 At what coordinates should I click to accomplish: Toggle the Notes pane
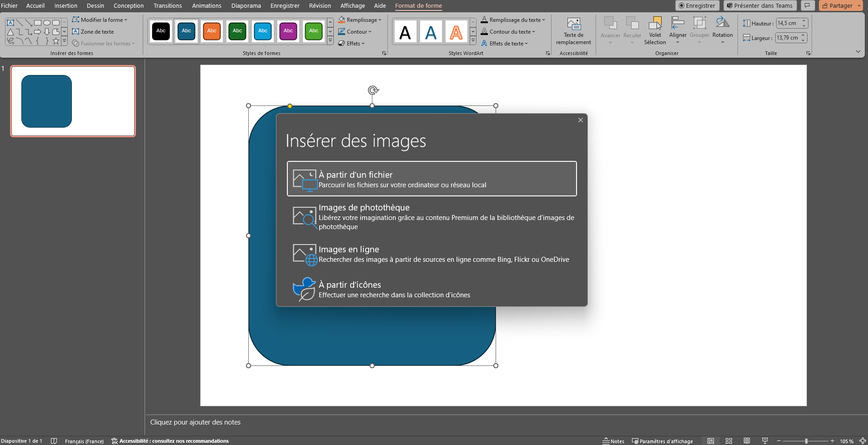[x=613, y=441]
